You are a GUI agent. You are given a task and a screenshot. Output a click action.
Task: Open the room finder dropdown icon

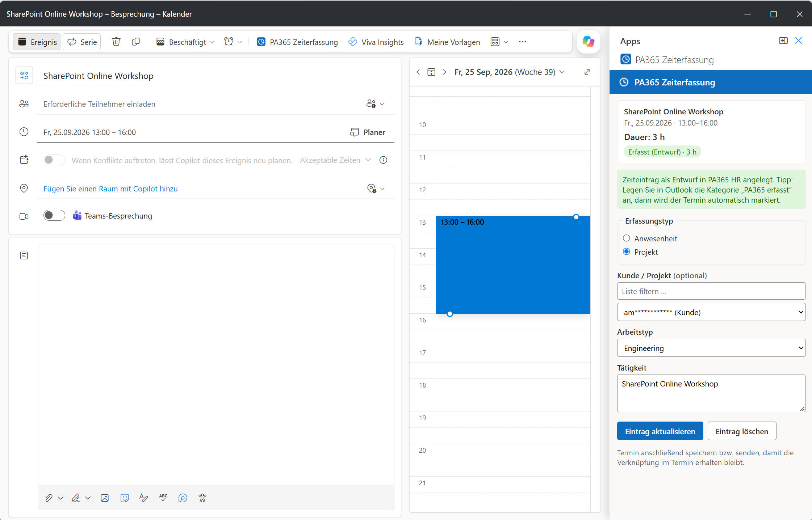(x=376, y=189)
